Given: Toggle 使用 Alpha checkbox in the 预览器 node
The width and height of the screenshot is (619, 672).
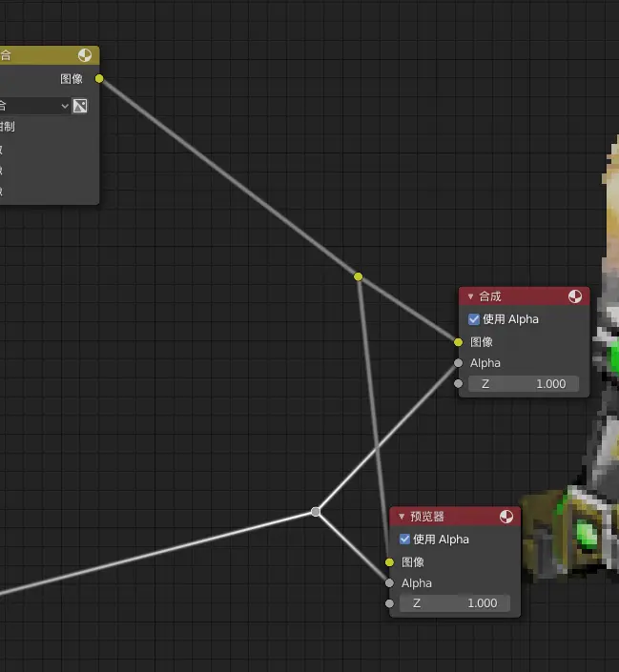Looking at the screenshot, I should (404, 540).
